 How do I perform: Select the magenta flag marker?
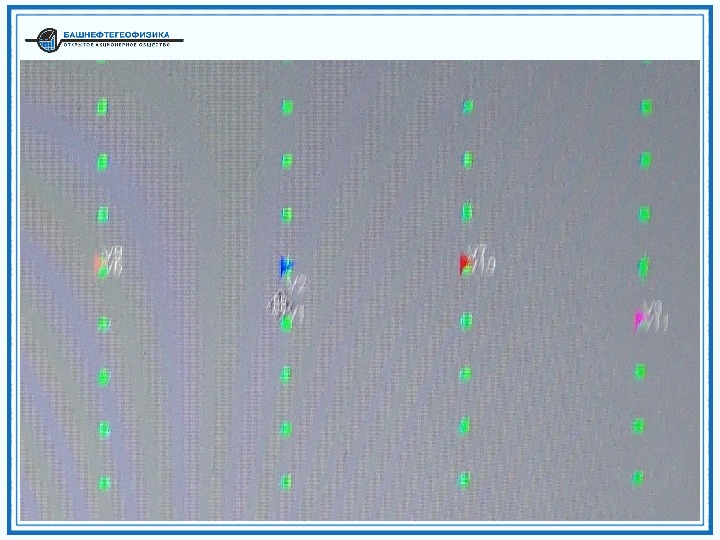point(640,320)
